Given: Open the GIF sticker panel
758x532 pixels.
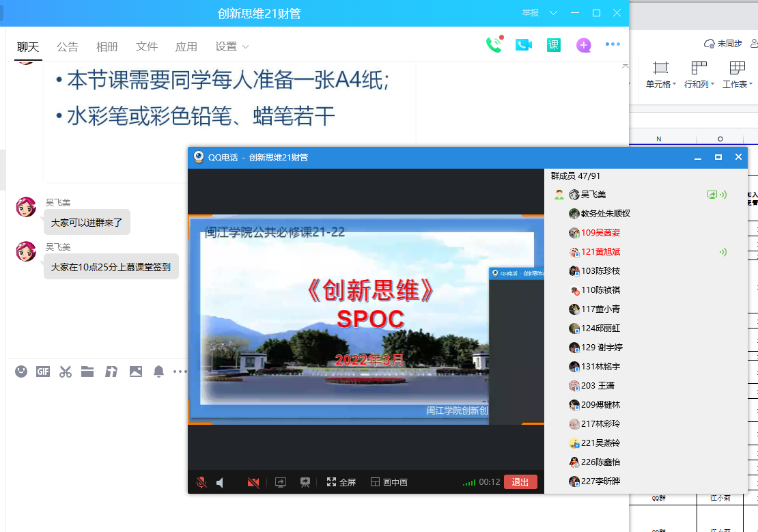Looking at the screenshot, I should 43,372.
